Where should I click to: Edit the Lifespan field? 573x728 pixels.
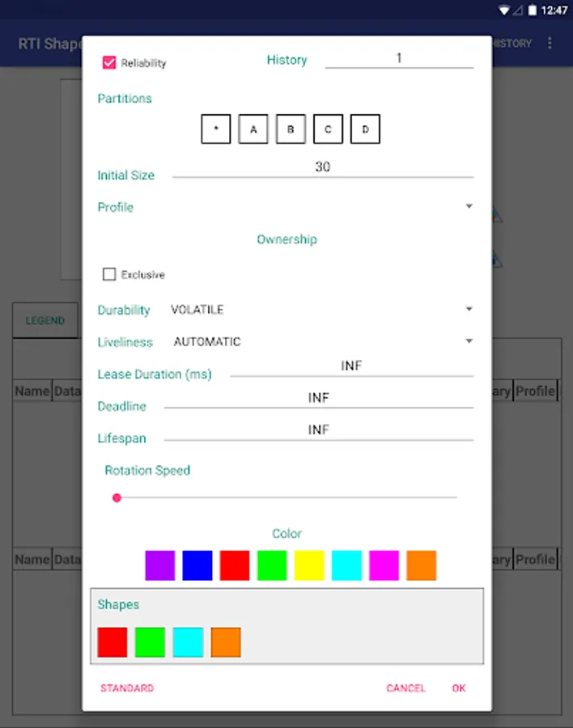pos(319,431)
